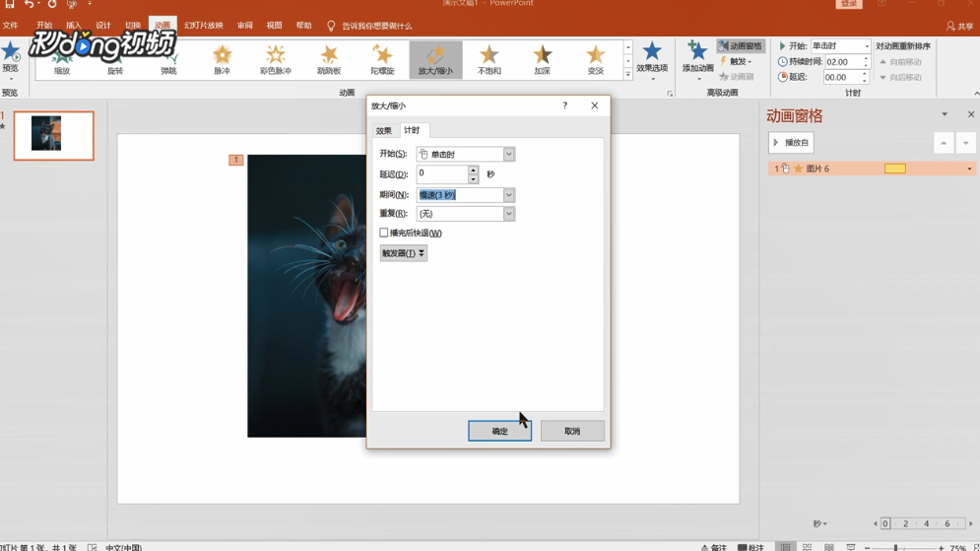Viewport: 980px width, 551px height.
Task: Click the 持续时间 duration field in ribbon
Action: 843,62
